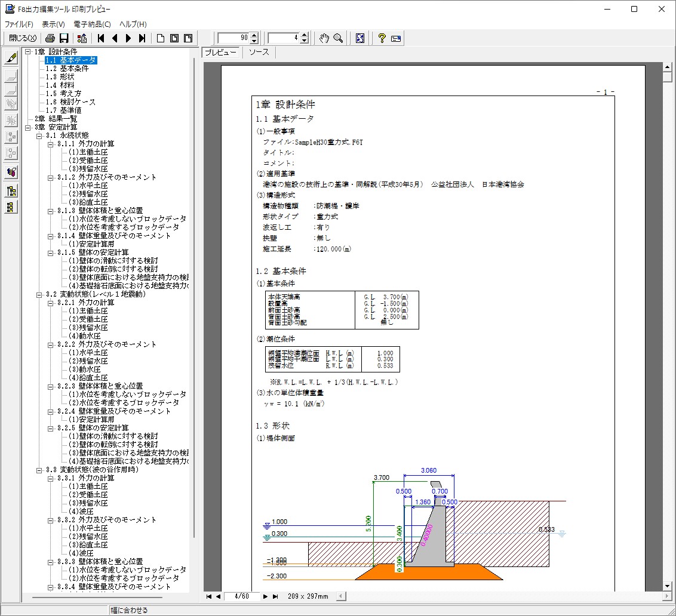Screen dimensions: 676x616
Task: Click the preview horizontal scrollbar left arrow
Action: click(x=340, y=597)
